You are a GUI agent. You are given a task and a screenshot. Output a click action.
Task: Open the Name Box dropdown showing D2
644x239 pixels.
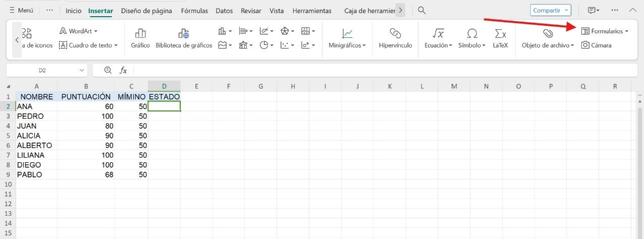[82, 71]
